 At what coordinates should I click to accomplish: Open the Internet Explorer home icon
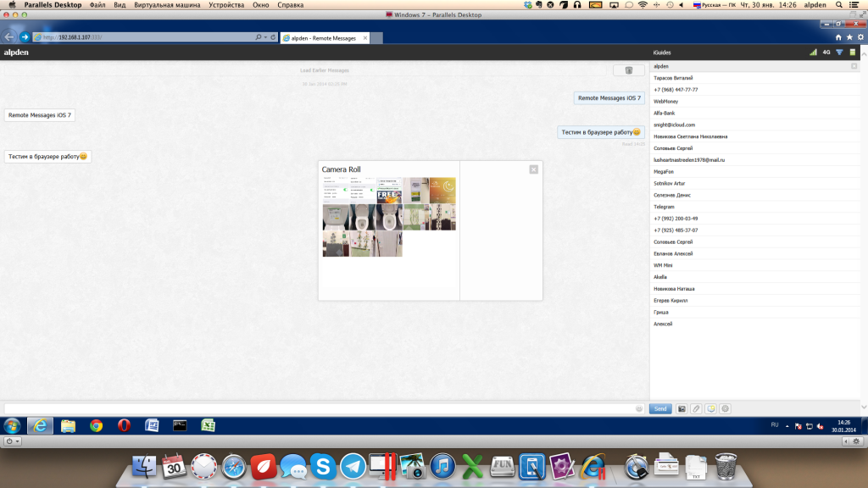(838, 37)
